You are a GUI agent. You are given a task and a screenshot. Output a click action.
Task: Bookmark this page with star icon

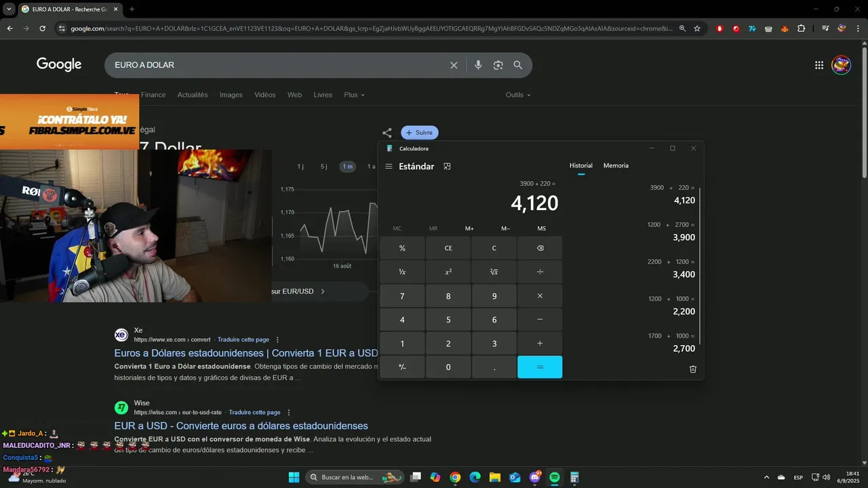click(x=697, y=28)
